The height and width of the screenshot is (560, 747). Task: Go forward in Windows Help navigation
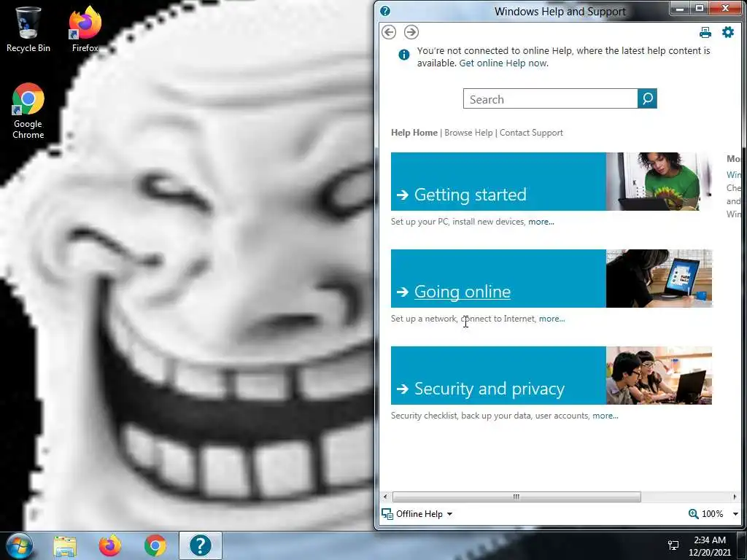(411, 32)
